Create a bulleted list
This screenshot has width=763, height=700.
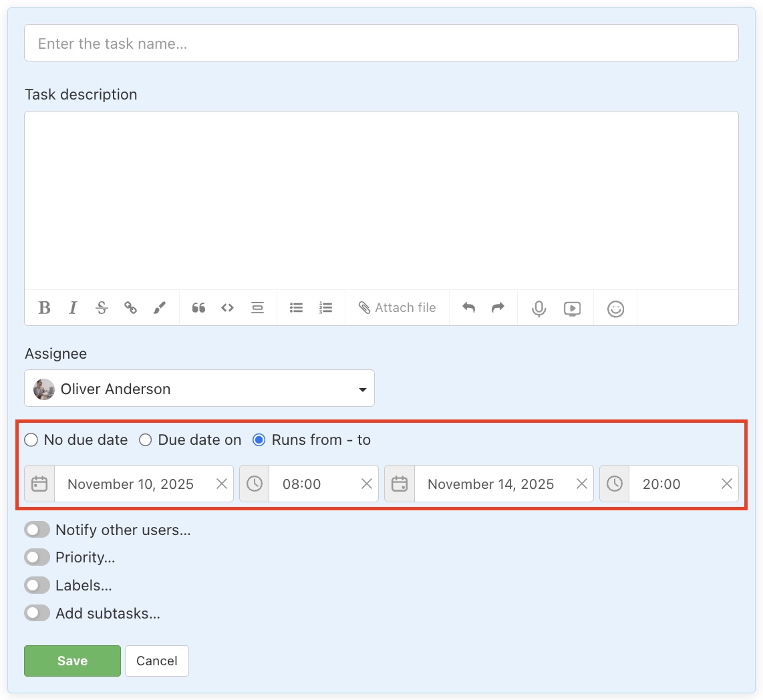296,308
